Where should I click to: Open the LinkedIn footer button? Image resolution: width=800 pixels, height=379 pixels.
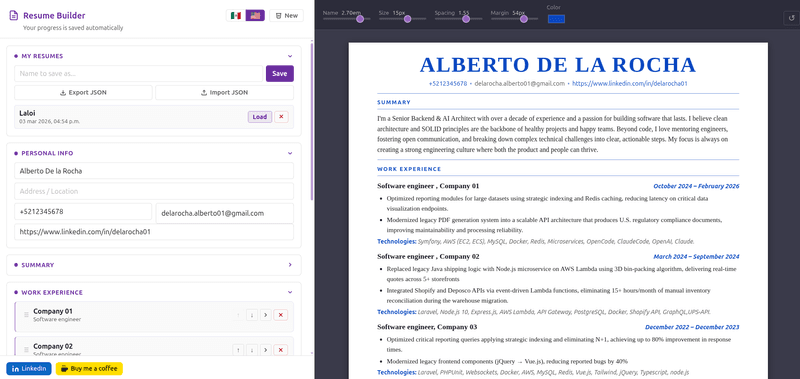tap(29, 369)
